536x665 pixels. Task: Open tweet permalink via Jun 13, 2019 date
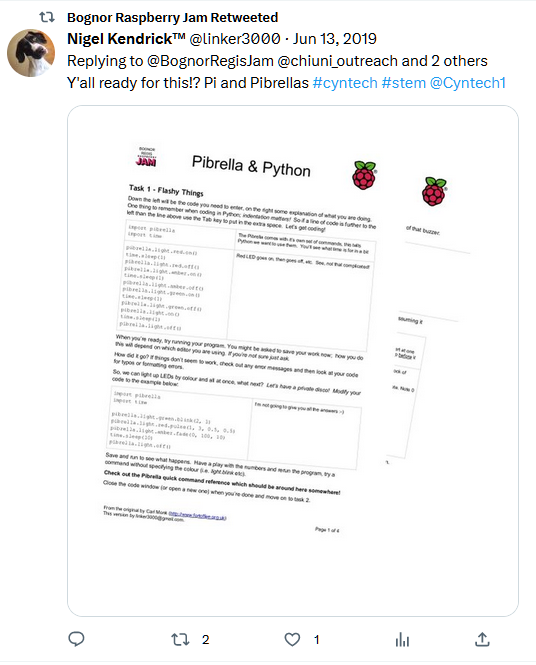coord(335,39)
